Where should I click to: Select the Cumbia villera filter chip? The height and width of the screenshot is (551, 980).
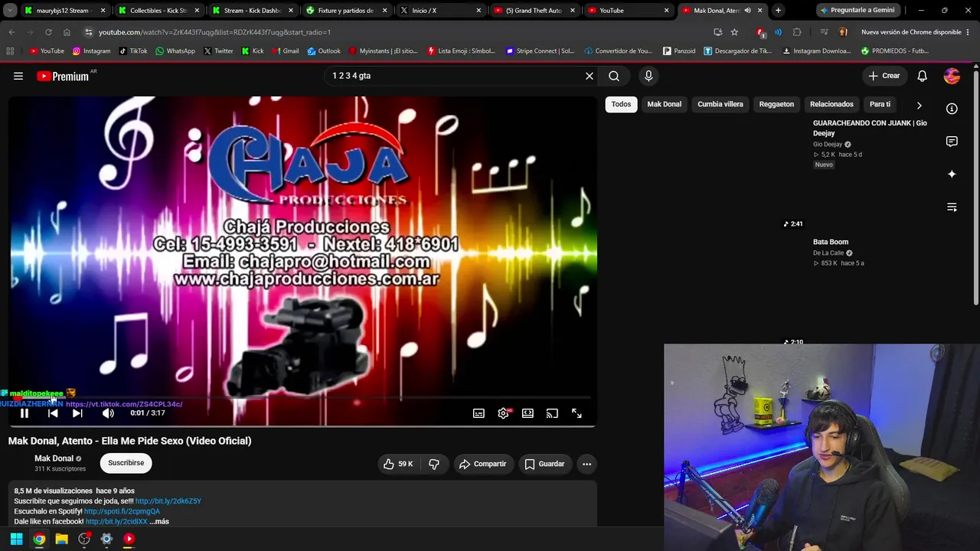click(720, 104)
